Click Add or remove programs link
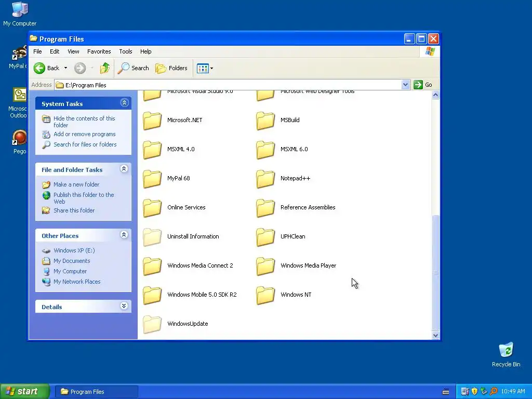 (85, 135)
